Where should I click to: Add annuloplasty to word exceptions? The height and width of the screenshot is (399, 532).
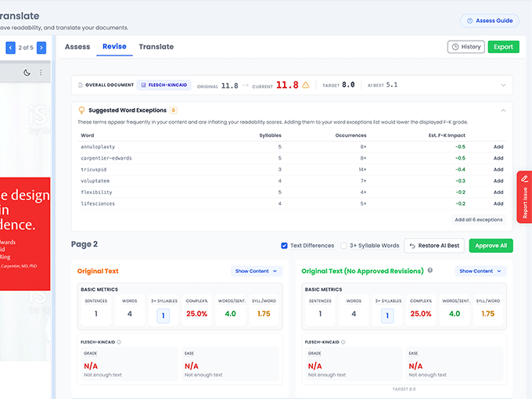click(x=498, y=147)
